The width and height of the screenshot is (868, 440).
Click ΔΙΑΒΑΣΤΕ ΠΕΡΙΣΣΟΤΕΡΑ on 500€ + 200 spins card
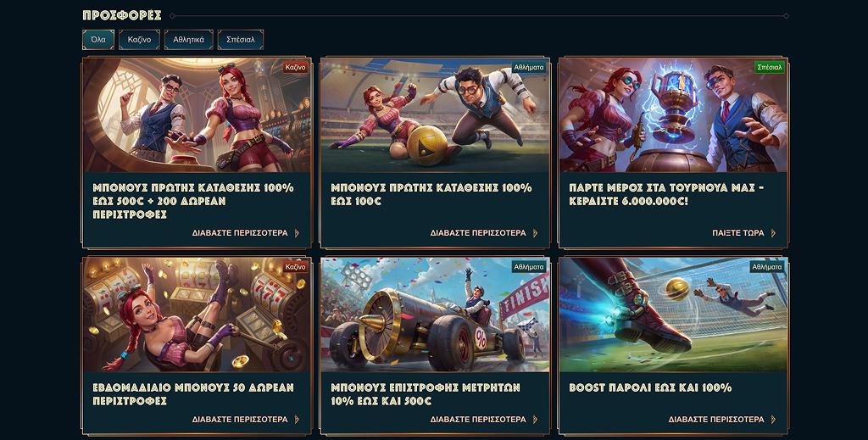240,233
